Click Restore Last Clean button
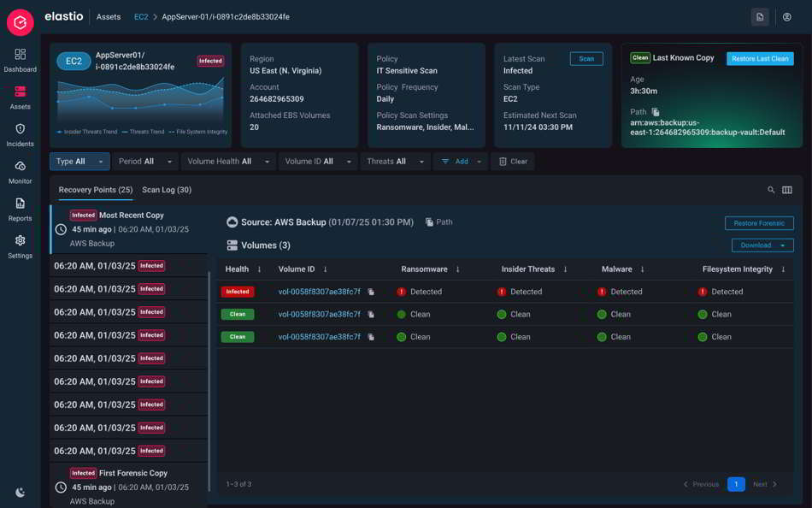The height and width of the screenshot is (508, 812). click(x=760, y=58)
